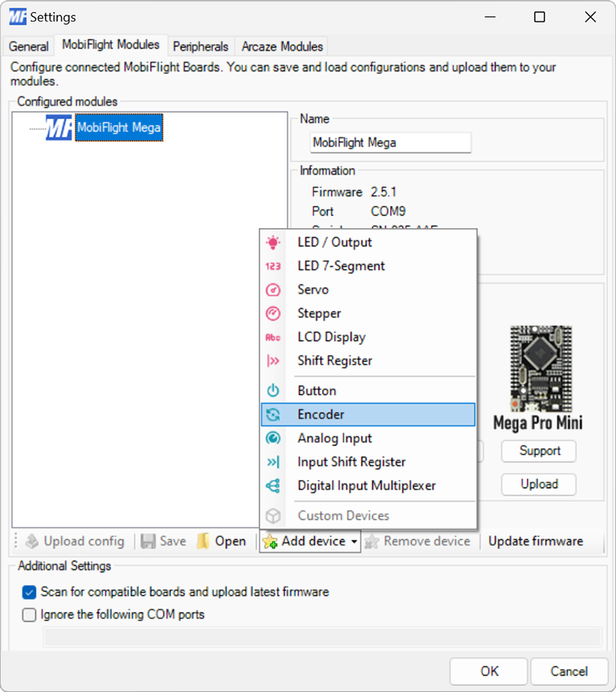Select the Shift Register icon

point(274,361)
